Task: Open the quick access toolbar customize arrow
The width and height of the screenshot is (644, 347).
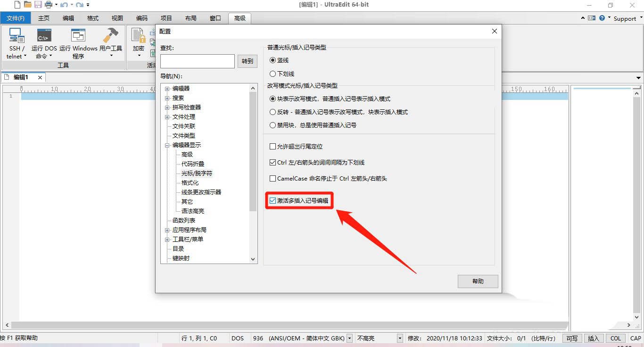Action: point(88,5)
